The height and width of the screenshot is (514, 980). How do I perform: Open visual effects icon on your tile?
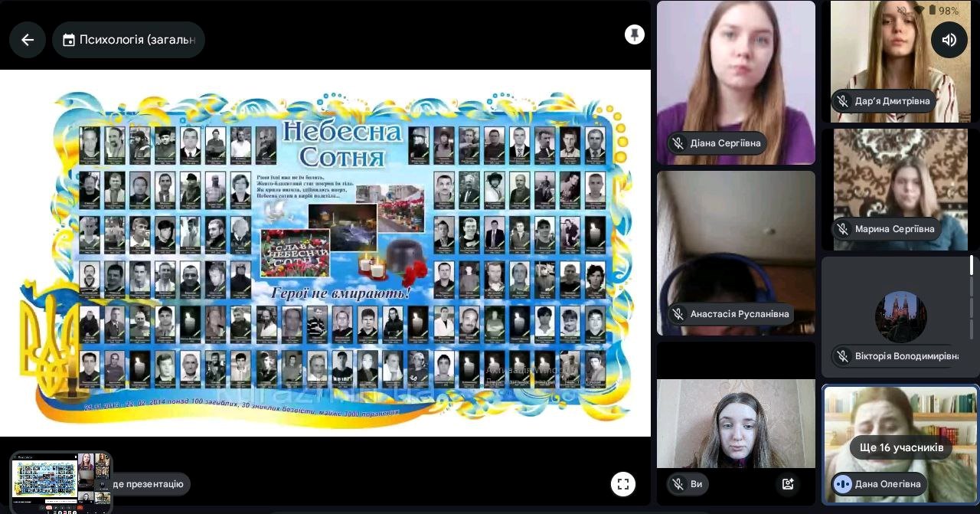coord(787,484)
